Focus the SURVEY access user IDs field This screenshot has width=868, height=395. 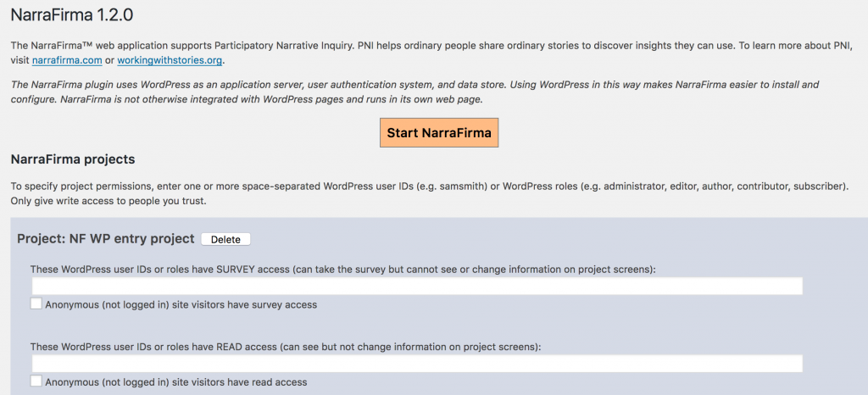(416, 286)
